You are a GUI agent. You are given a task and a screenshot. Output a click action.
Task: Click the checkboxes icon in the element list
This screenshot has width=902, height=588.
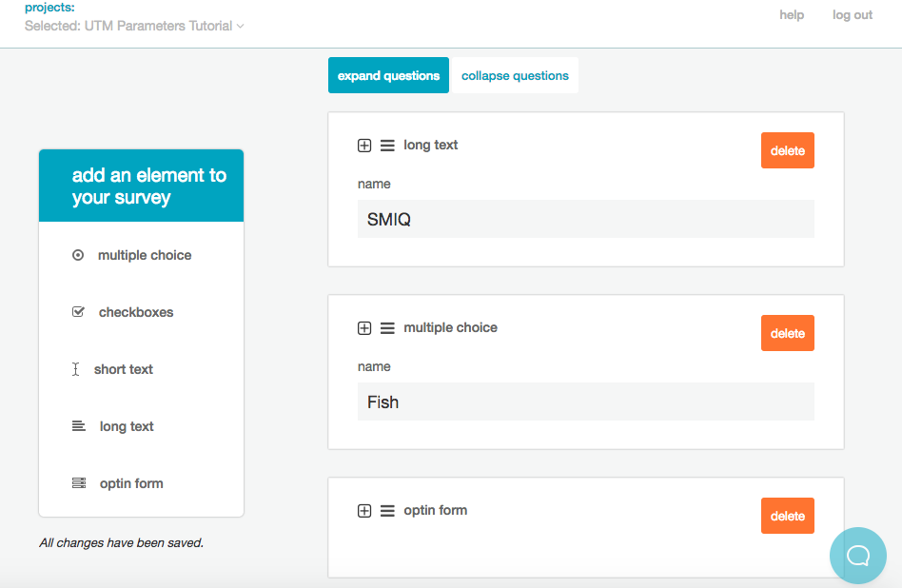[x=78, y=312]
